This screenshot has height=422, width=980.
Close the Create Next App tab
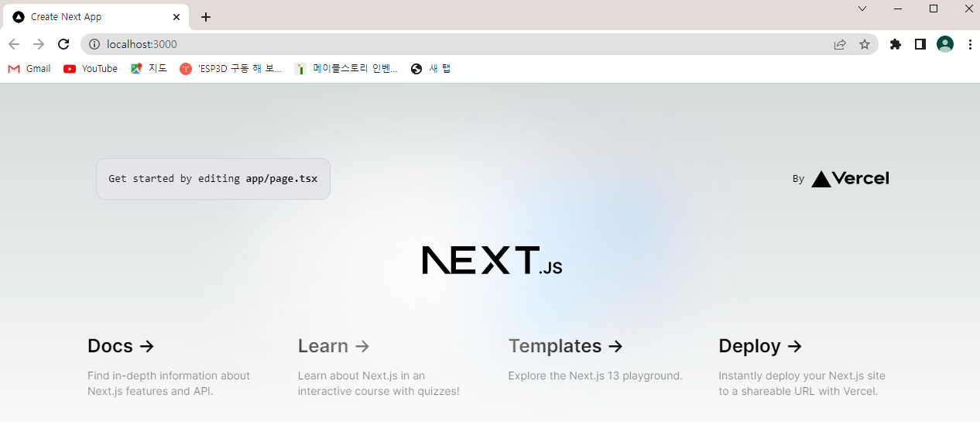177,16
